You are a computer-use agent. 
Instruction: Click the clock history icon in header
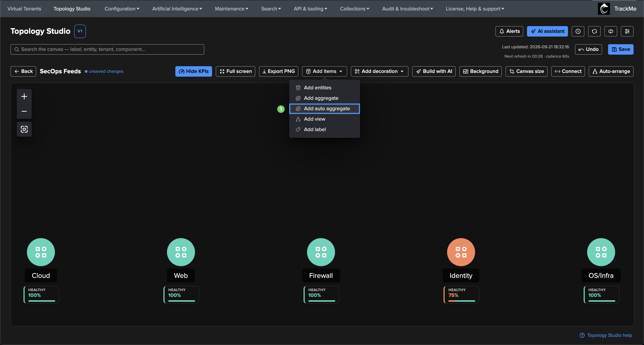578,31
